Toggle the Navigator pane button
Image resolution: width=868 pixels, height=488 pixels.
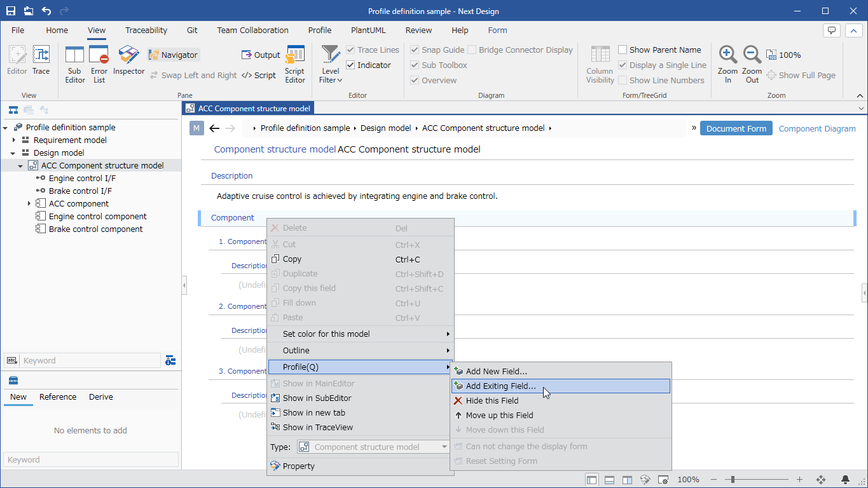tap(174, 55)
